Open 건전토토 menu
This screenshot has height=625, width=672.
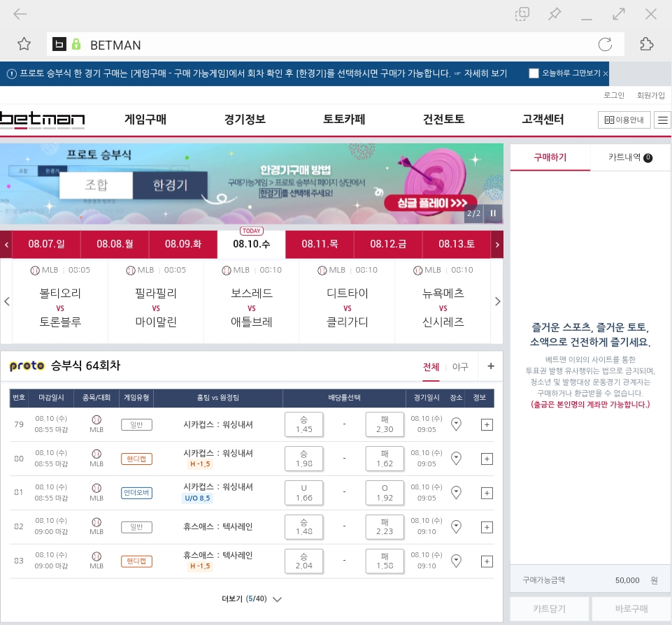click(x=444, y=119)
